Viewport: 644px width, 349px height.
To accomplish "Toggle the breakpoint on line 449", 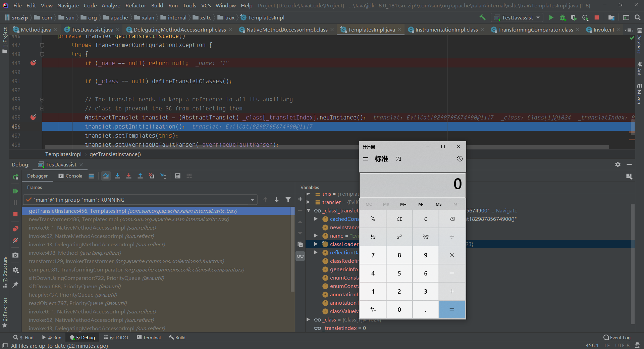I will (x=33, y=63).
